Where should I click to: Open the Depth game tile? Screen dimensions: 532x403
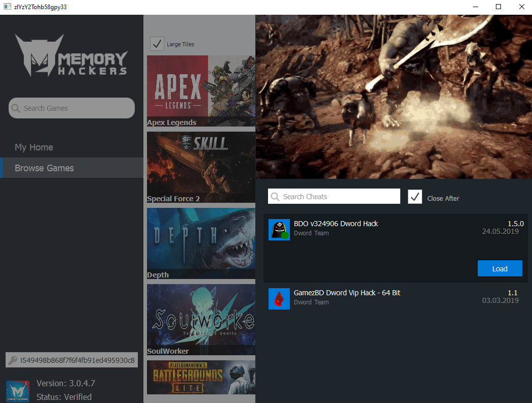pos(201,243)
